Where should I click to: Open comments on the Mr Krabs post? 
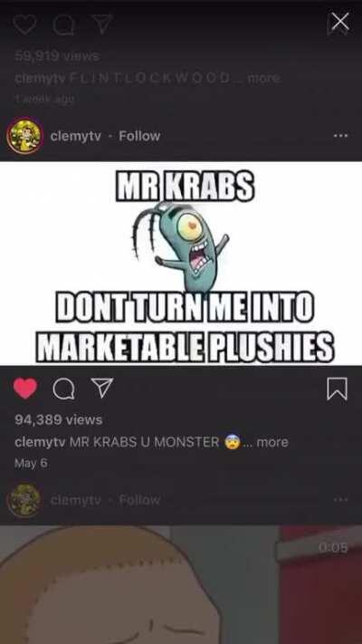63,389
